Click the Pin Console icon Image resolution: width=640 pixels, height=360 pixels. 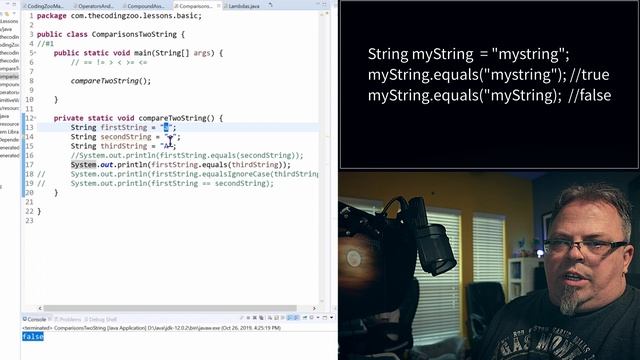coord(304,318)
